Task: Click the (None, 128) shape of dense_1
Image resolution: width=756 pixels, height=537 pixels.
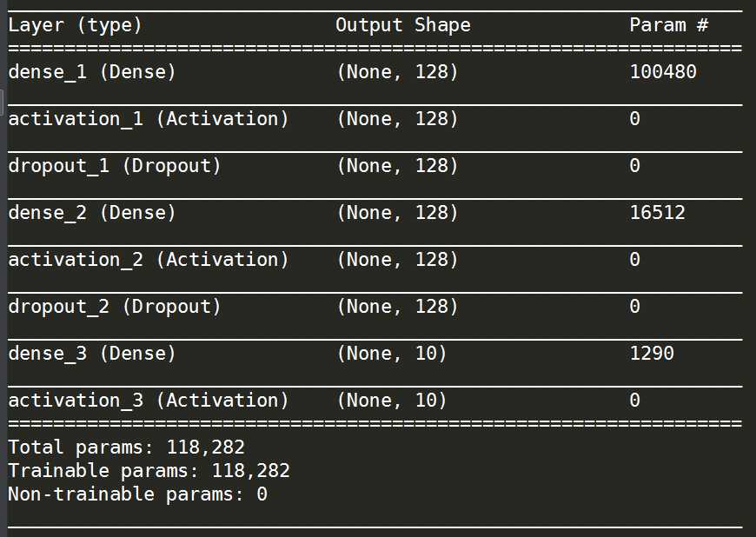Action: click(x=397, y=72)
